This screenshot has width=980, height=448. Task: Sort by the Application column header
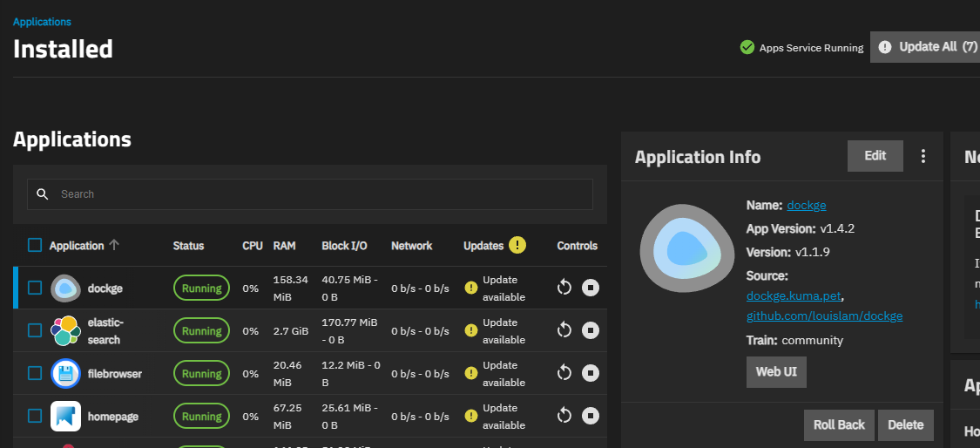click(77, 245)
